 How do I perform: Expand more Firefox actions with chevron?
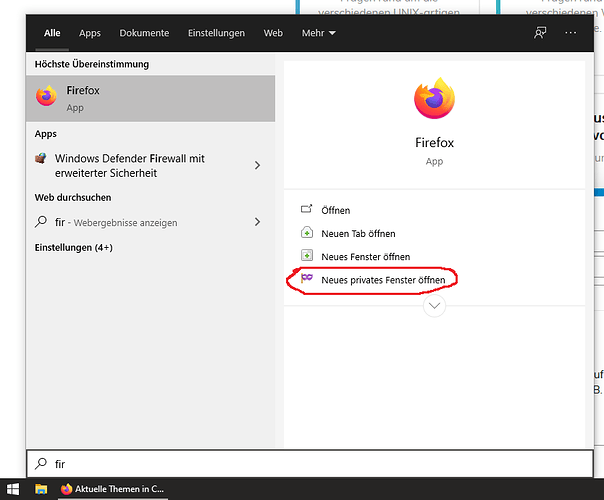coord(434,306)
